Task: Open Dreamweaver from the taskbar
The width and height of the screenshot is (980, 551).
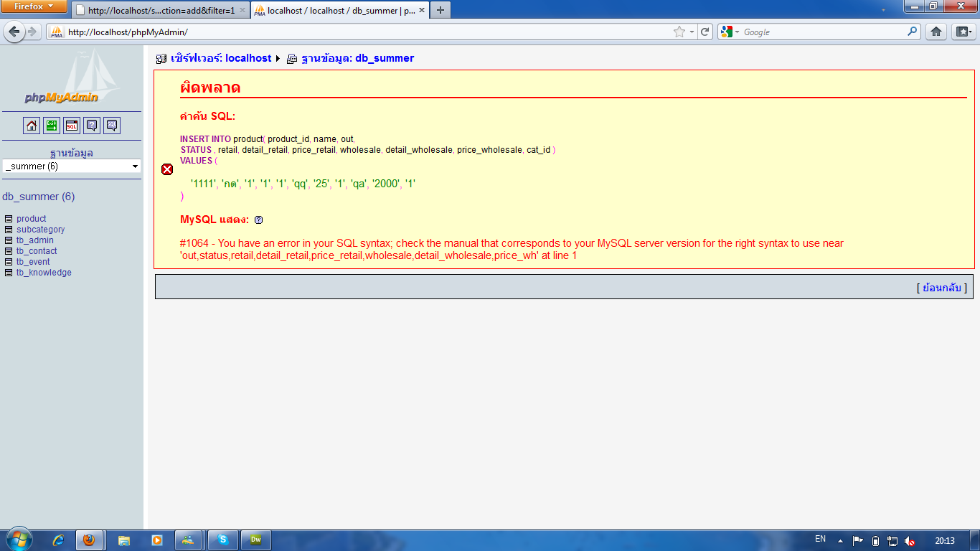Action: [x=255, y=540]
